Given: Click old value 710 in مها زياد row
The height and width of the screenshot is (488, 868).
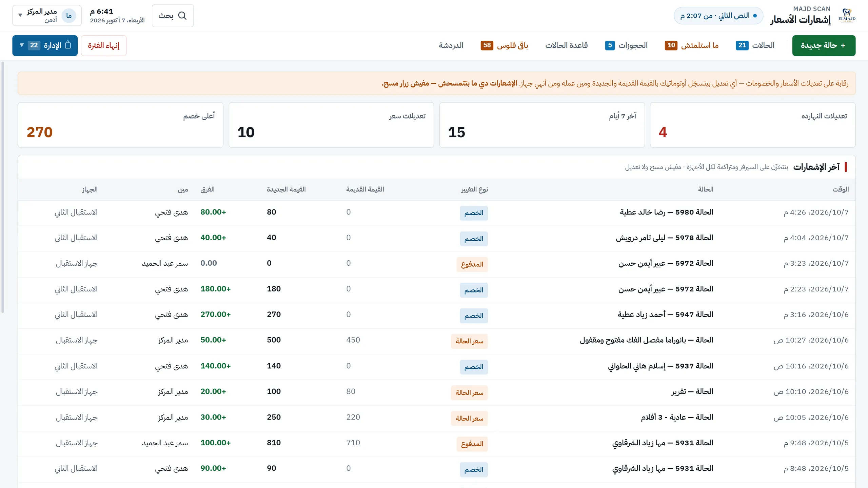Looking at the screenshot, I should (353, 443).
